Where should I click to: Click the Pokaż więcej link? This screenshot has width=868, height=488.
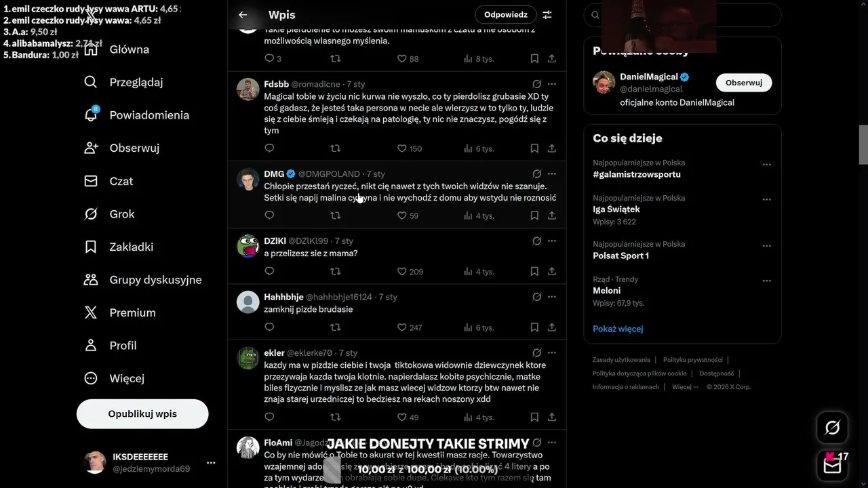[x=618, y=329]
